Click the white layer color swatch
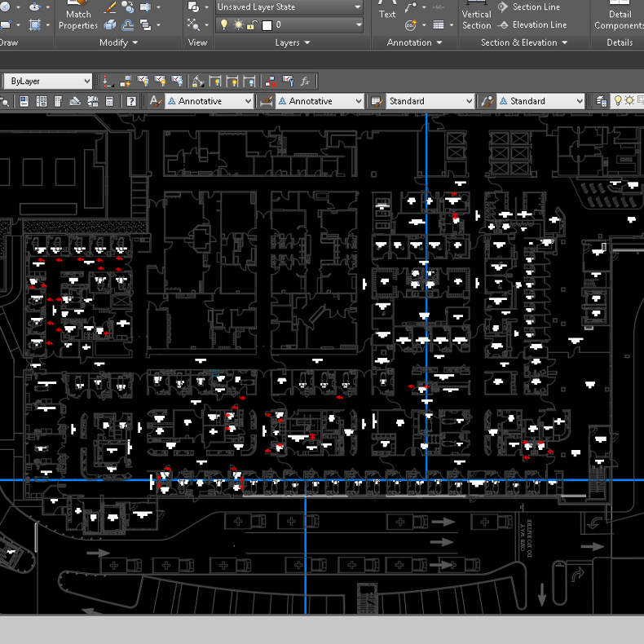Image resolution: width=644 pixels, height=644 pixels. pyautogui.click(x=266, y=25)
